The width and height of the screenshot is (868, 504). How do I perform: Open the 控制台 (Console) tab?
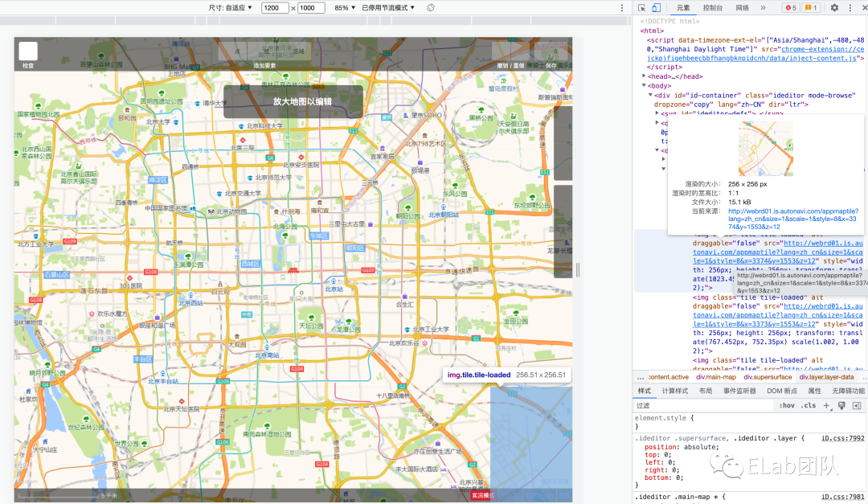pos(712,8)
